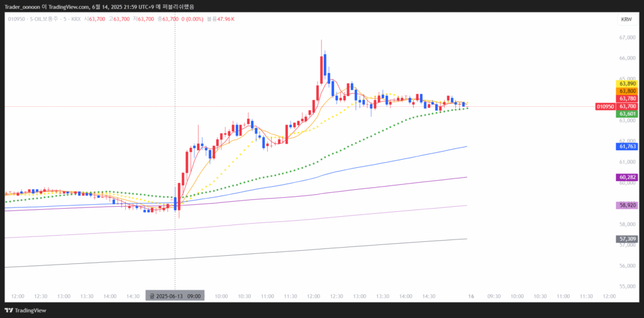644x318 pixels.
Task: Click the 58,000 price axis label
Action: (x=628, y=224)
